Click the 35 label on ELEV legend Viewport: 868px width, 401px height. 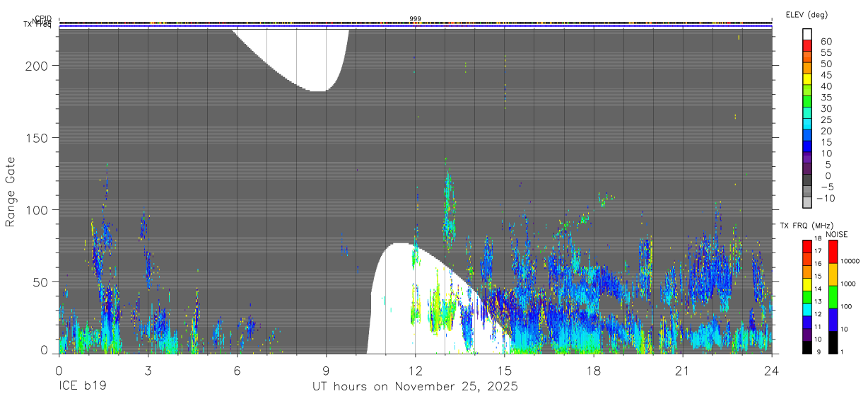pos(826,98)
